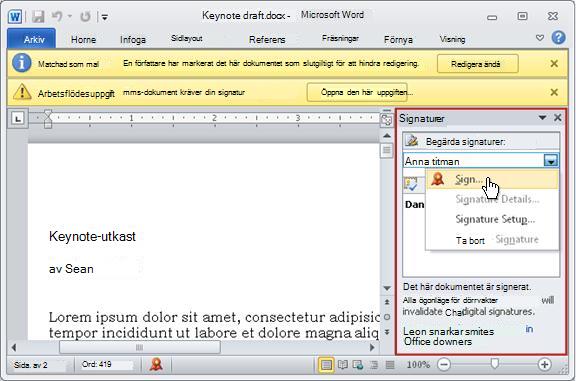Minimize the ribbon with the caret icon
Image resolution: width=576 pixels, height=381 pixels.
point(539,37)
